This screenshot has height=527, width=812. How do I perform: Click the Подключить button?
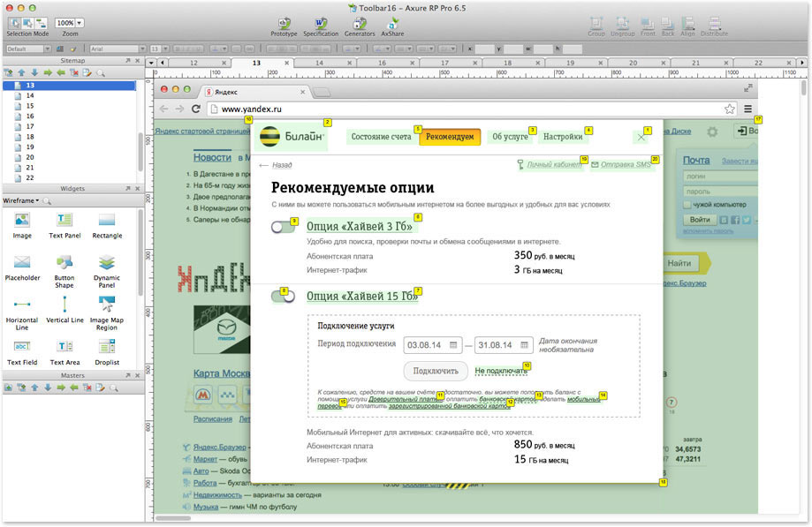click(x=436, y=371)
